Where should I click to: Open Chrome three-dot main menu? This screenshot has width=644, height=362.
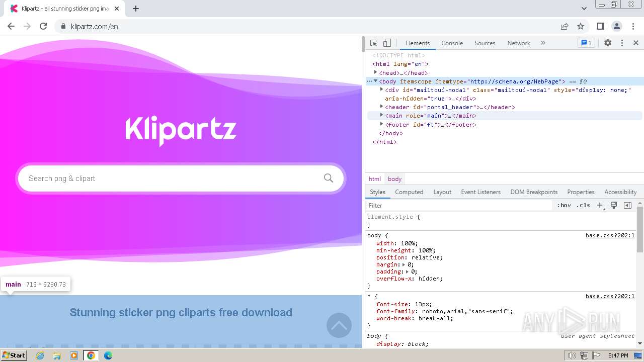click(x=632, y=26)
